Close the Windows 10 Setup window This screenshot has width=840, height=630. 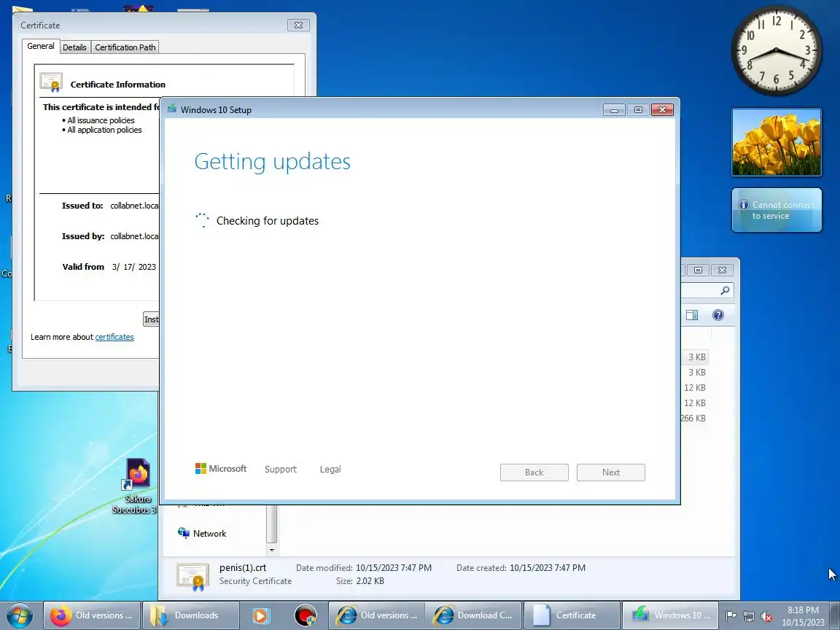pyautogui.click(x=662, y=110)
